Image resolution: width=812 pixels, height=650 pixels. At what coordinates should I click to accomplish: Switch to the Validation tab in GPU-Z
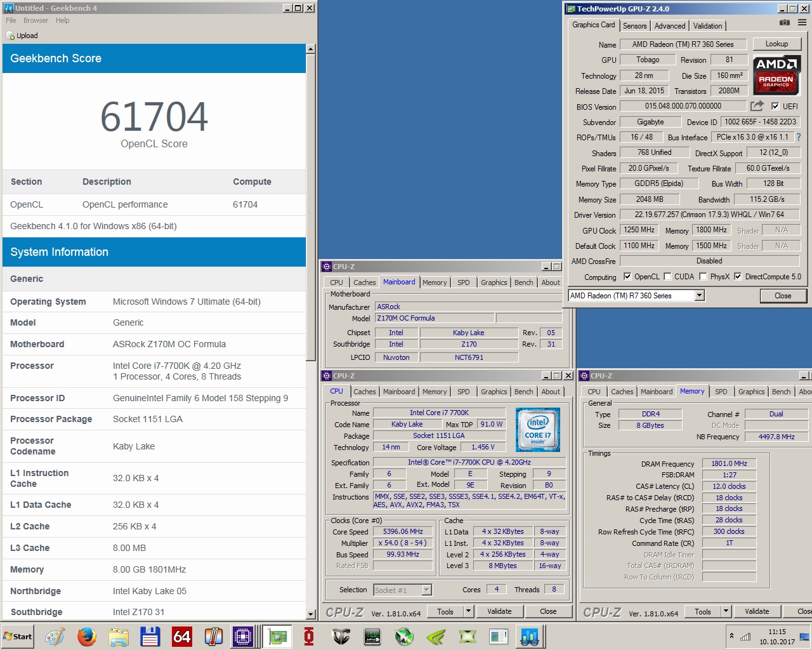[707, 26]
